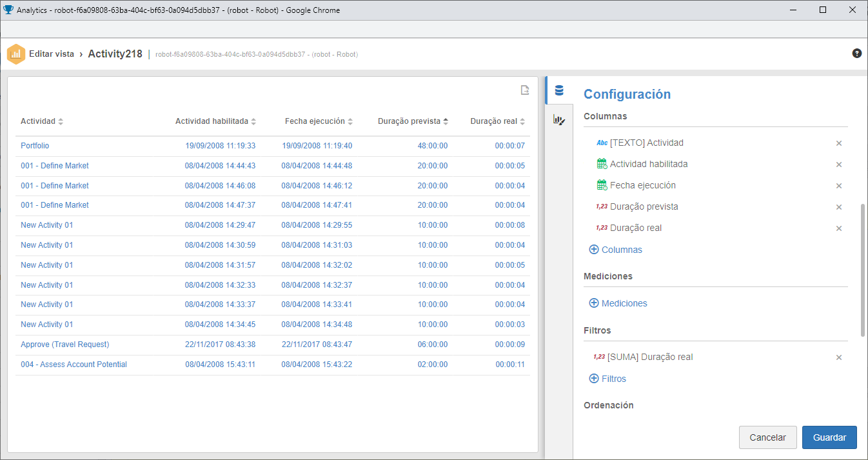Screen dimensions: 868x460
Task: Remove the Duração real column
Action: [839, 228]
